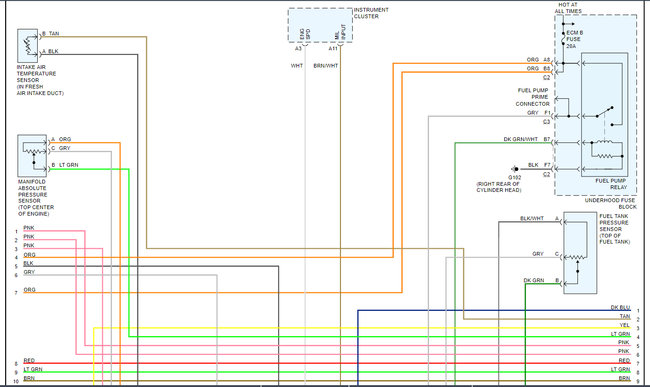Click the manifold absolute pressure sensor symbol
The height and width of the screenshot is (387, 650).
pyautogui.click(x=32, y=156)
